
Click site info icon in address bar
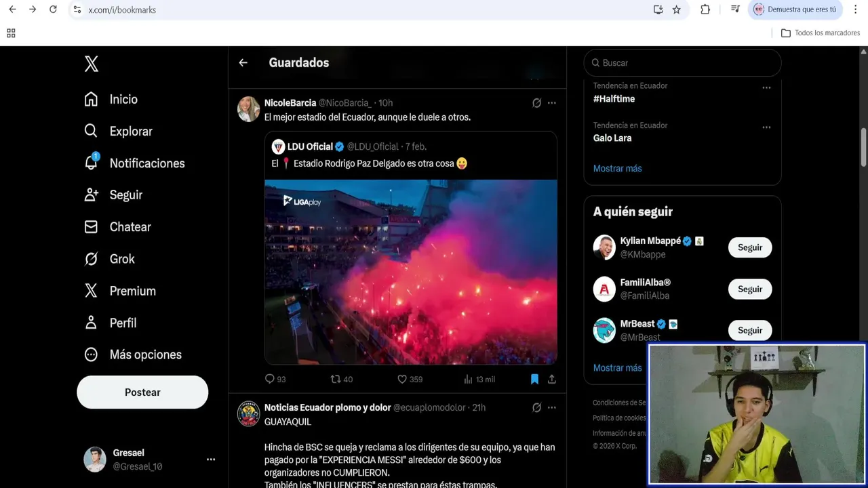77,9
